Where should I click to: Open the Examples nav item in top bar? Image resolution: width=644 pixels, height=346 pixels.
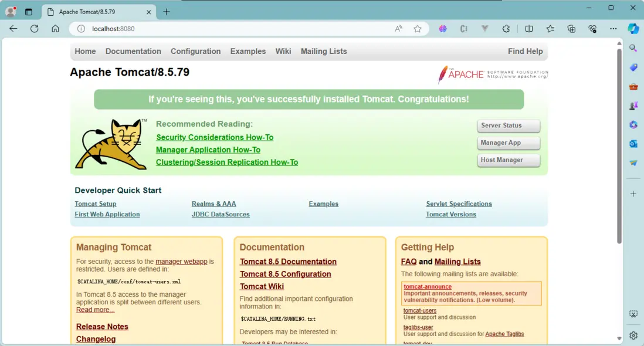pyautogui.click(x=248, y=51)
